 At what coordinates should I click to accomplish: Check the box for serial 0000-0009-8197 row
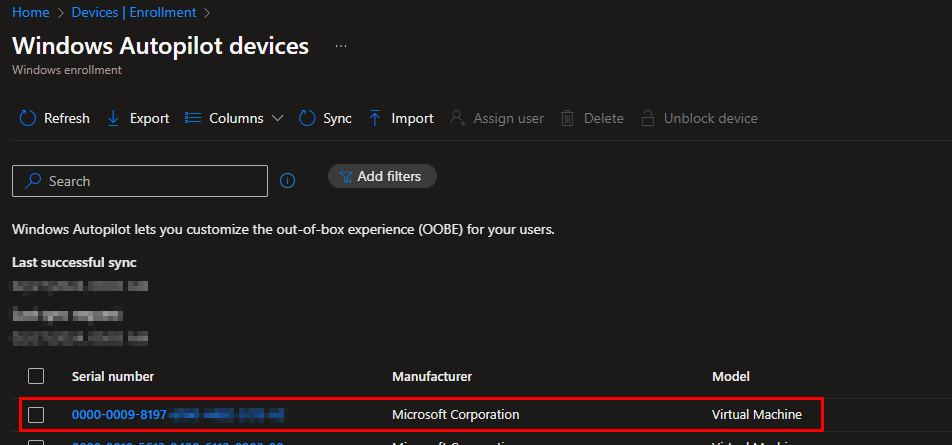pyautogui.click(x=36, y=414)
